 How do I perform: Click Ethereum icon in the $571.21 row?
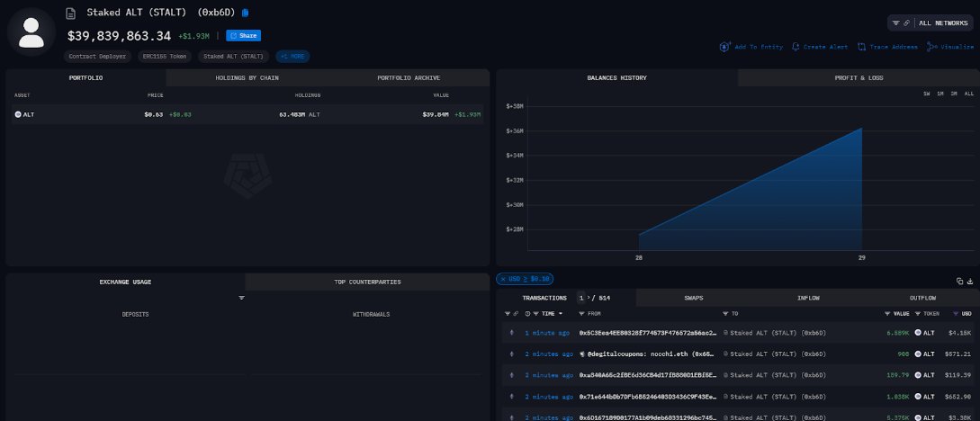point(513,354)
